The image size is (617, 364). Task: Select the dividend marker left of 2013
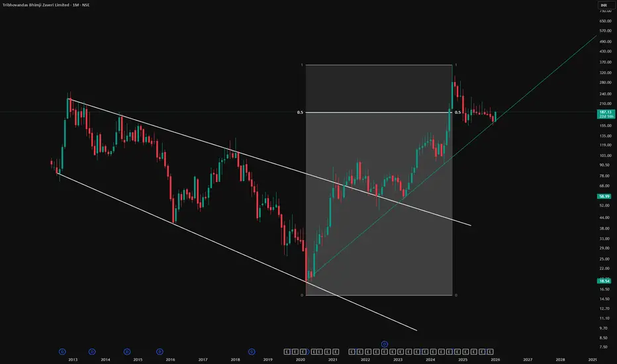coord(62,351)
